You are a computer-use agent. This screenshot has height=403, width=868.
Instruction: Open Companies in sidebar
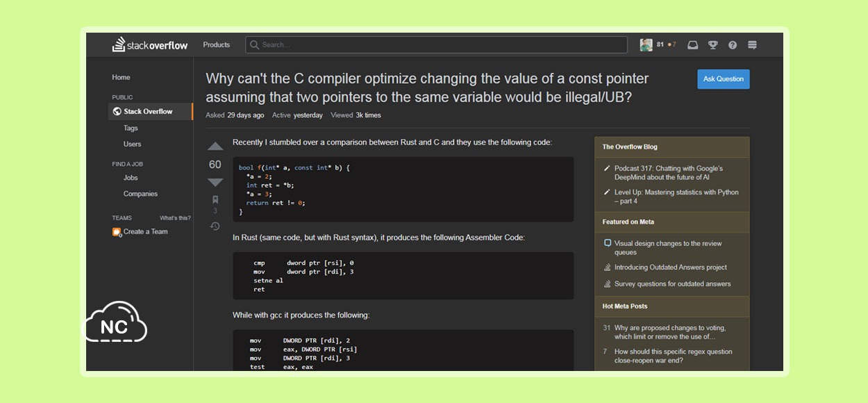click(x=140, y=194)
